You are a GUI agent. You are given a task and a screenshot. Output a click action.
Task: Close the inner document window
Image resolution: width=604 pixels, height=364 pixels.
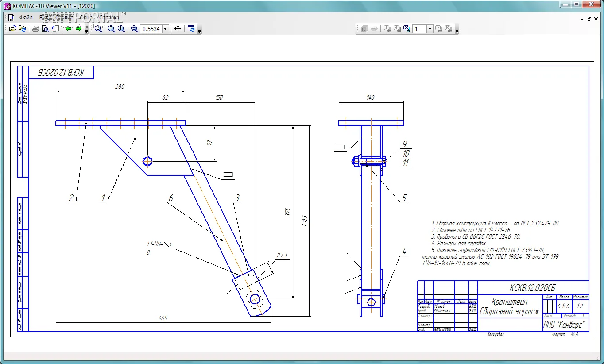tap(596, 19)
